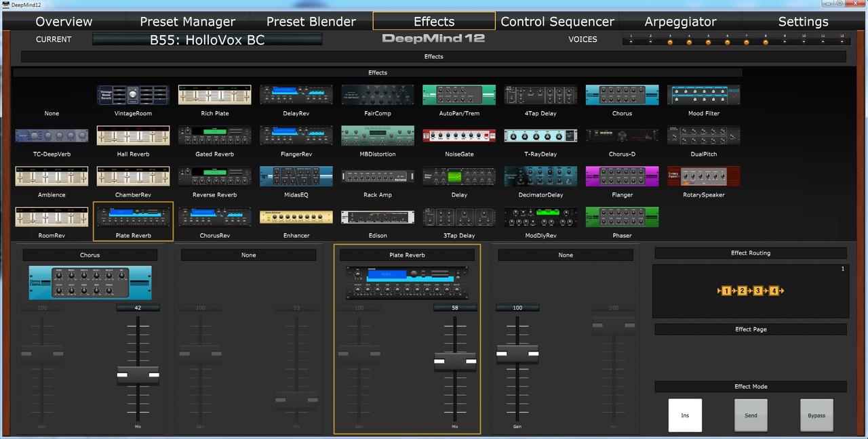Pick the DelayRev effect unit

(x=296, y=95)
